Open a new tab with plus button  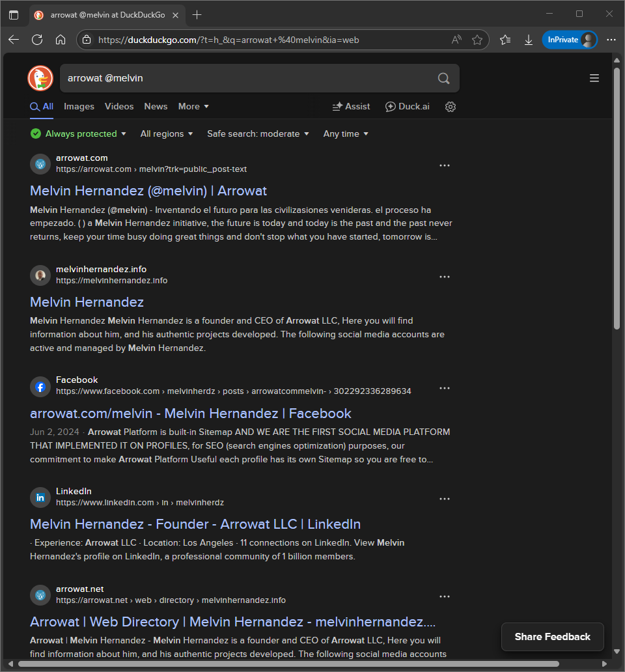click(x=197, y=15)
